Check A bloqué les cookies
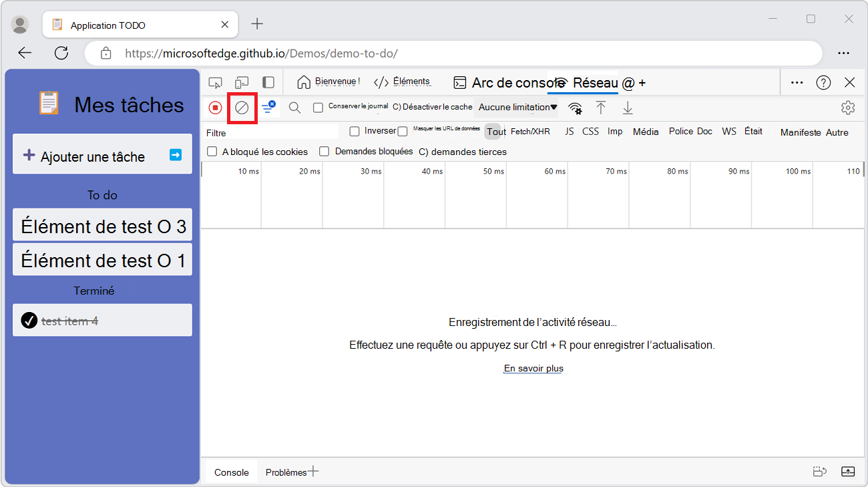 (x=212, y=152)
